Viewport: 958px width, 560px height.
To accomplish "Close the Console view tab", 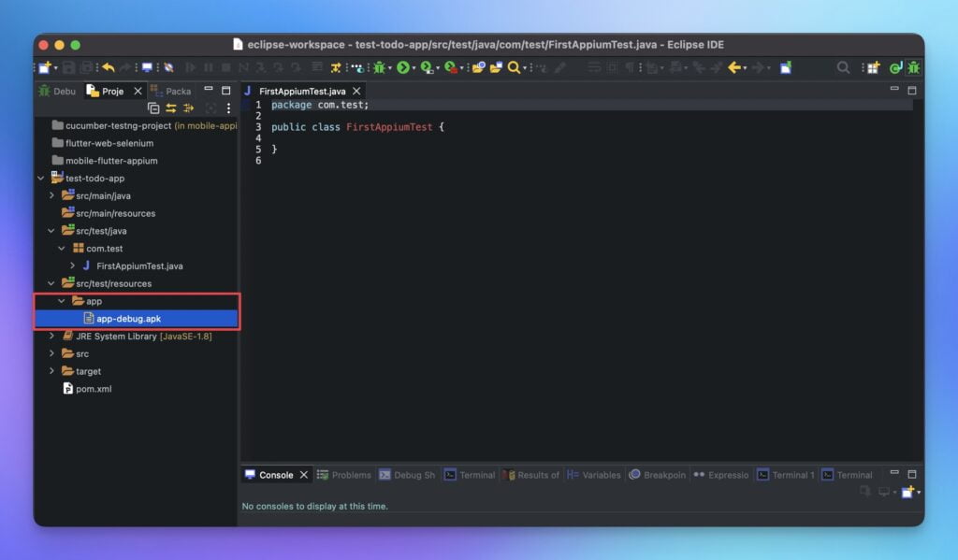I will coord(304,475).
